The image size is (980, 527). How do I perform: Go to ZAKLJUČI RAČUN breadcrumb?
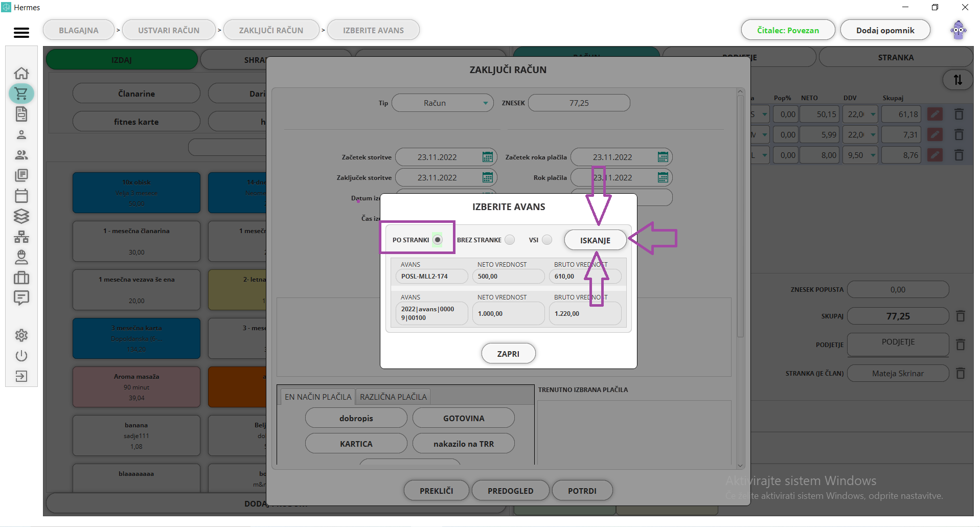point(271,30)
